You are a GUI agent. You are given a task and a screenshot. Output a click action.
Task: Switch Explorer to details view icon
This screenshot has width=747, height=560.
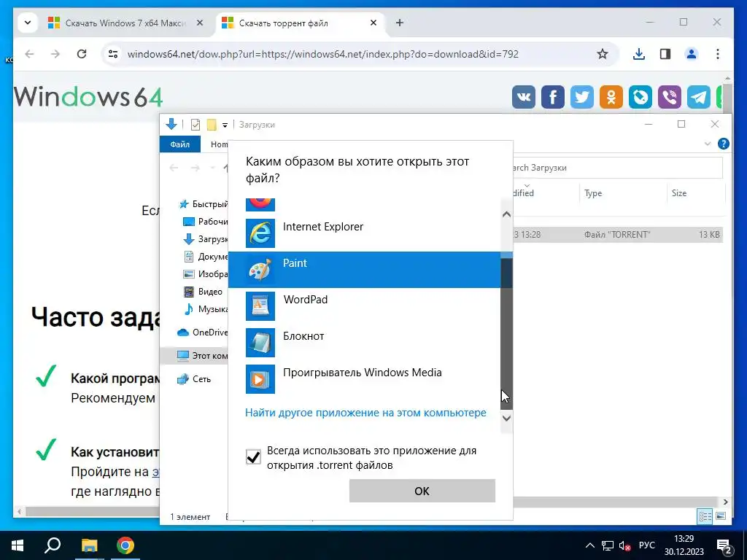(x=705, y=516)
